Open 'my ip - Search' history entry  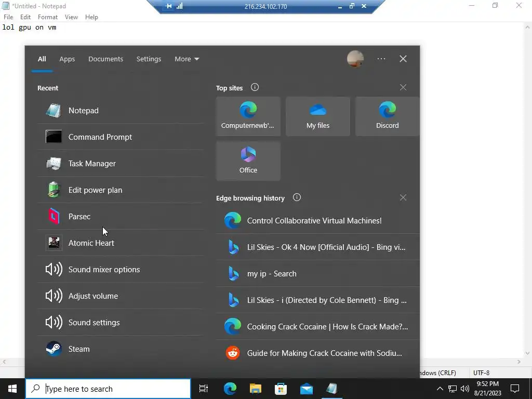coord(318,273)
